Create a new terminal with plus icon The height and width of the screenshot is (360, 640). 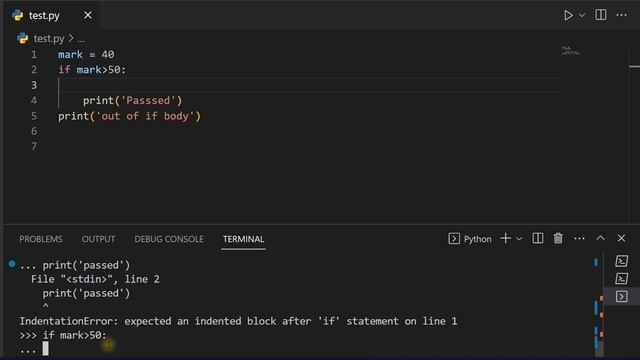pos(505,238)
